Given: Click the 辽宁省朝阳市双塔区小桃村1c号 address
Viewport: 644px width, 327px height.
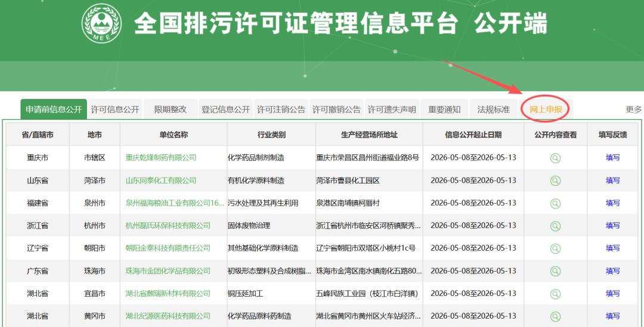Looking at the screenshot, I should [x=366, y=248].
